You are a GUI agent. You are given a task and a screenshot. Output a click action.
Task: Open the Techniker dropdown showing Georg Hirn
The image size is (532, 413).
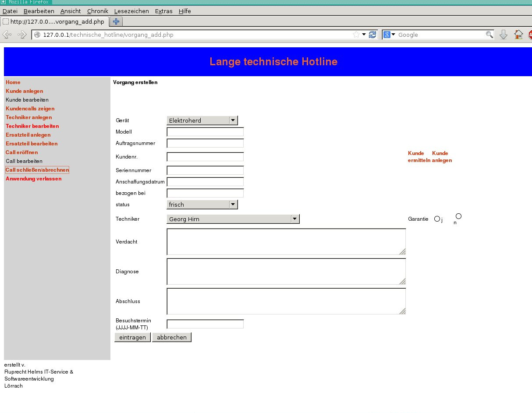233,219
